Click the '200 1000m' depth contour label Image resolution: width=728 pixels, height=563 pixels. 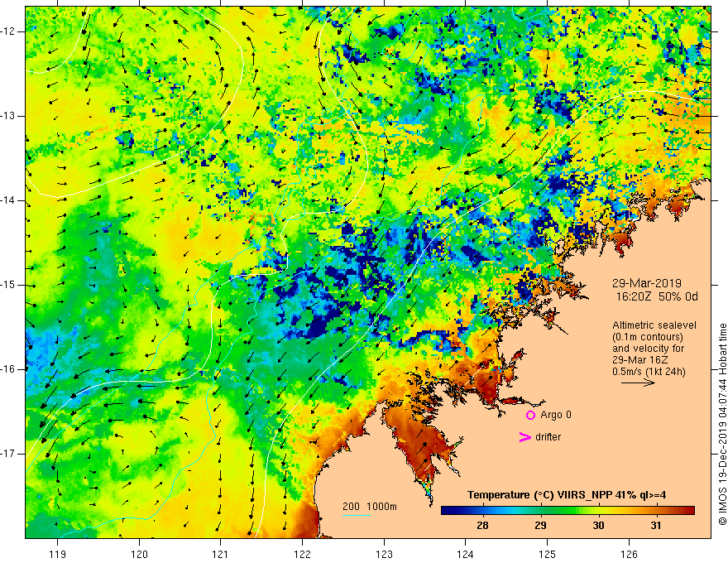coord(370,507)
